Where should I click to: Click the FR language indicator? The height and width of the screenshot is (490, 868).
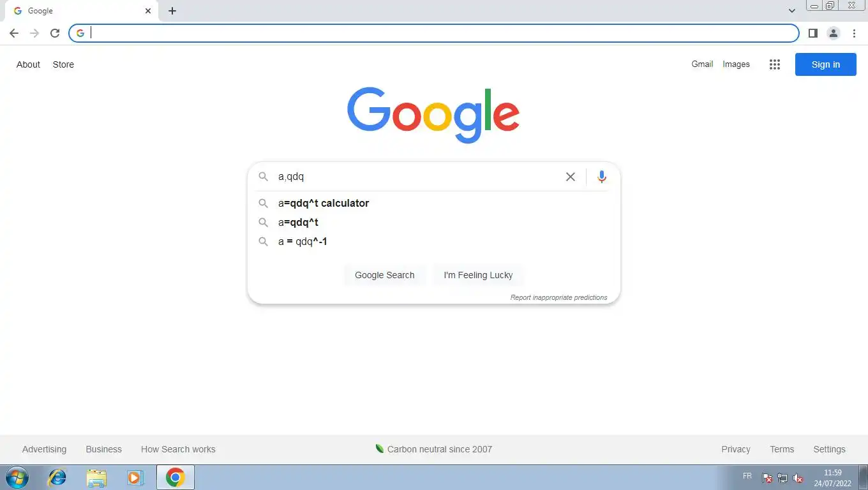click(747, 476)
